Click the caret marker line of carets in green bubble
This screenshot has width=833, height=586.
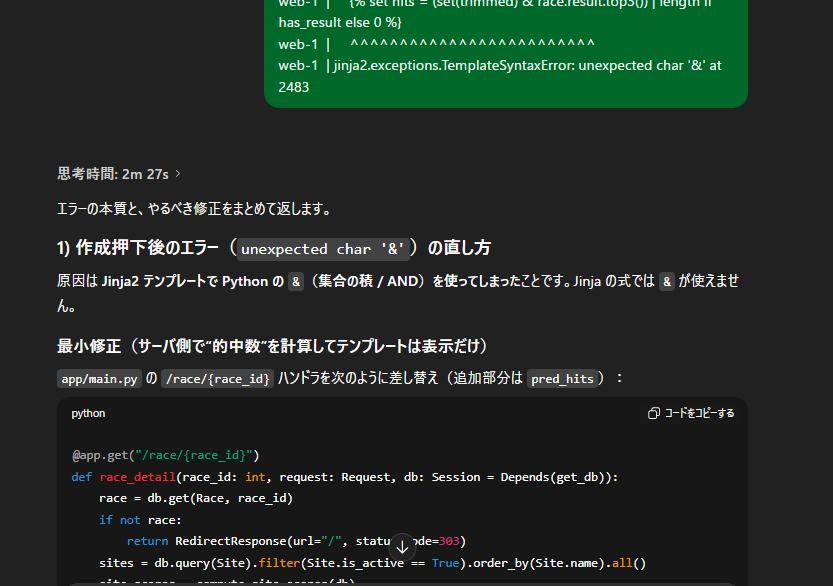[x=472, y=44]
